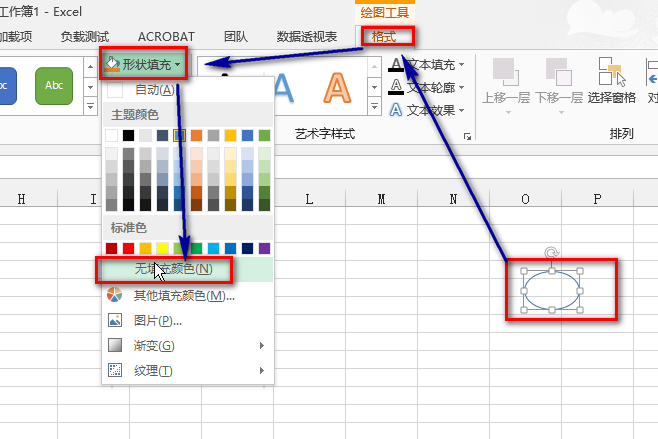Click the 上移一层 button

coord(506,81)
